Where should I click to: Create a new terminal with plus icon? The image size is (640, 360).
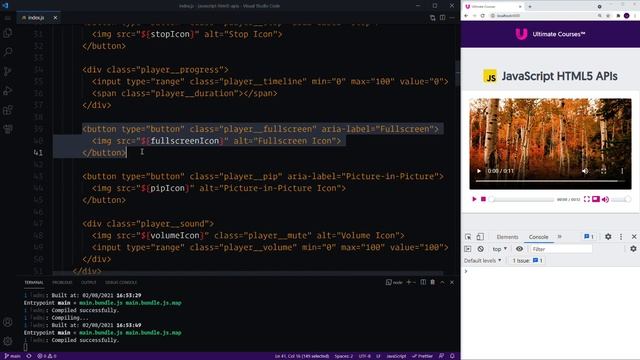pos(408,282)
